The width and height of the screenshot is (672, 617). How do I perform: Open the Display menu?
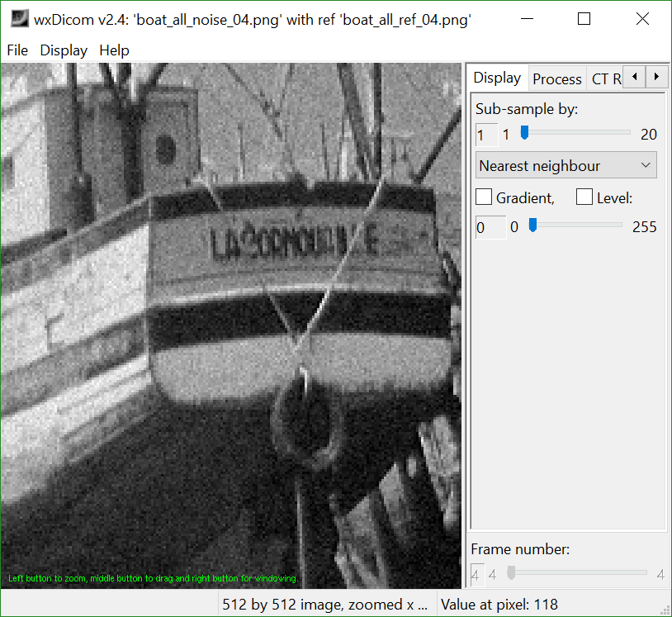(64, 50)
